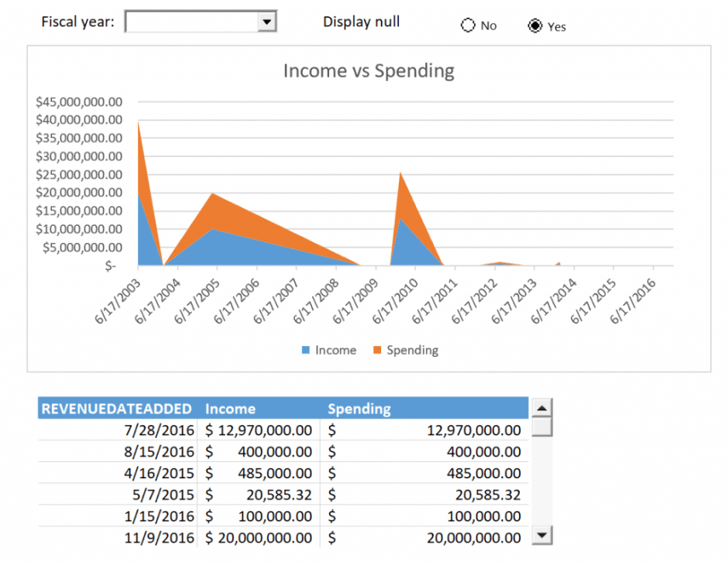Viewport: 728px width, 565px height.
Task: Select the Income legend marker below the chart
Action: [x=305, y=350]
